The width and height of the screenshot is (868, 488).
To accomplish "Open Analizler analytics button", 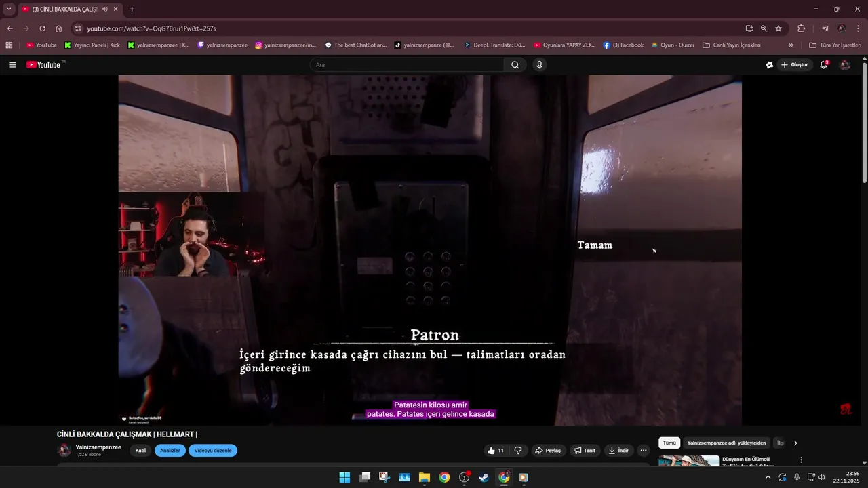I will coord(170,451).
